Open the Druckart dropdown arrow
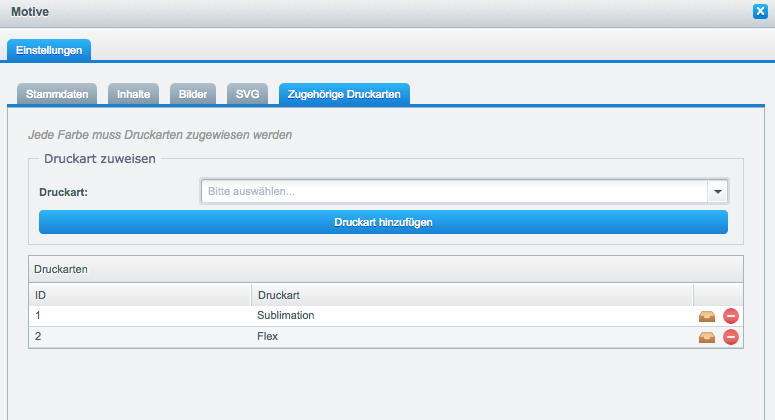775x420 pixels. click(717, 191)
